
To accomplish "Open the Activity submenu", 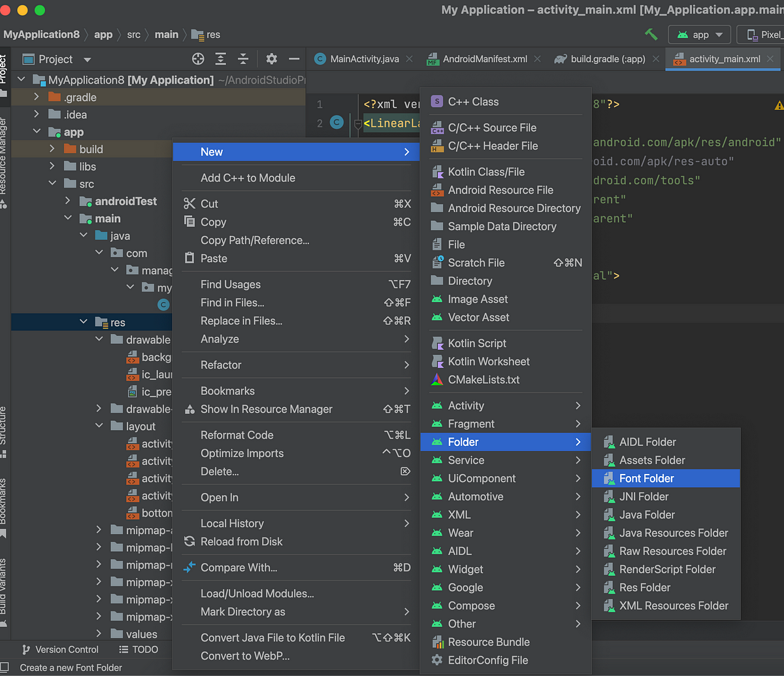I will tap(505, 406).
